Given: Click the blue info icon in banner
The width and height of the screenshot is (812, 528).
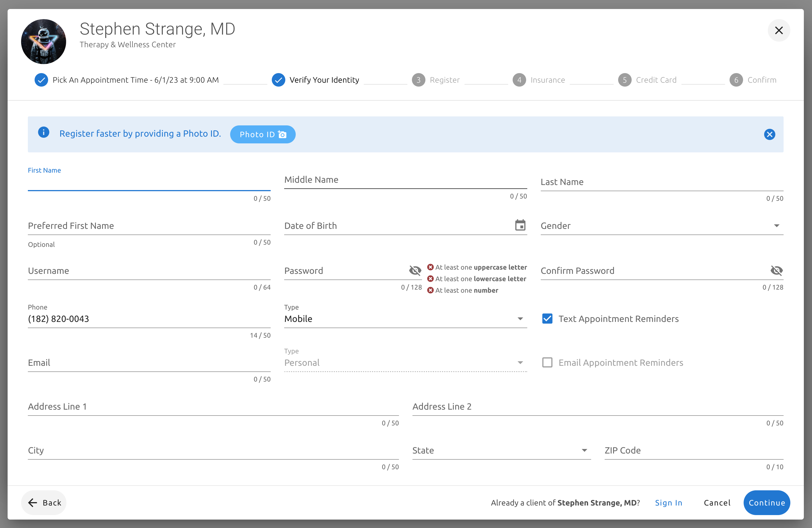Looking at the screenshot, I should [43, 132].
